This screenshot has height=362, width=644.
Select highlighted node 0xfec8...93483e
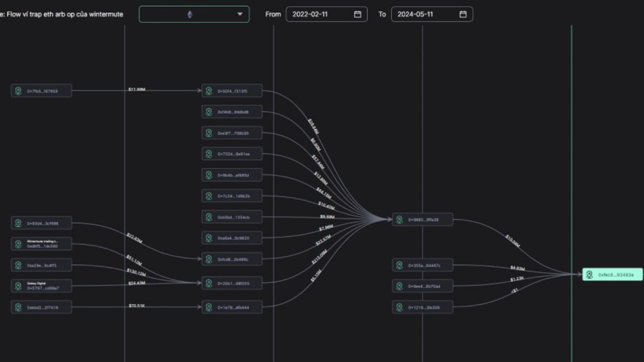tap(612, 275)
